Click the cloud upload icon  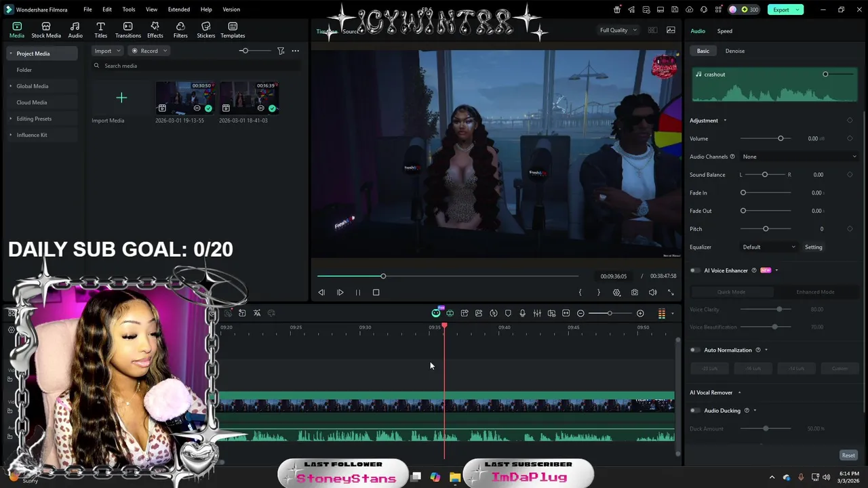pyautogui.click(x=690, y=9)
